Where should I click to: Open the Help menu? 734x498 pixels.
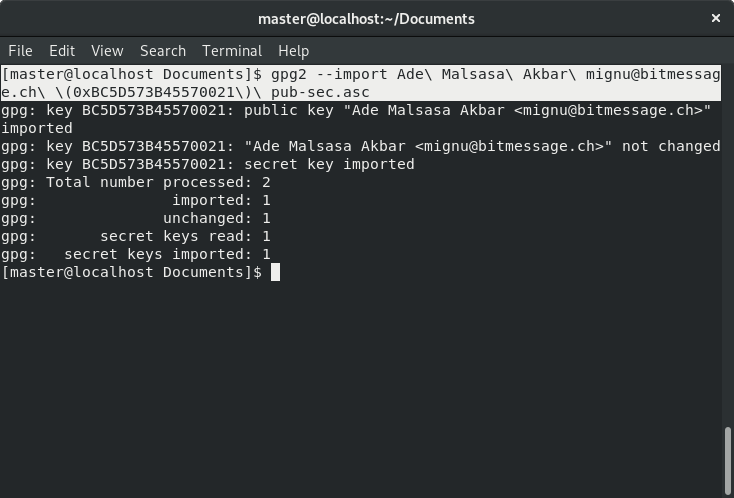(x=294, y=51)
